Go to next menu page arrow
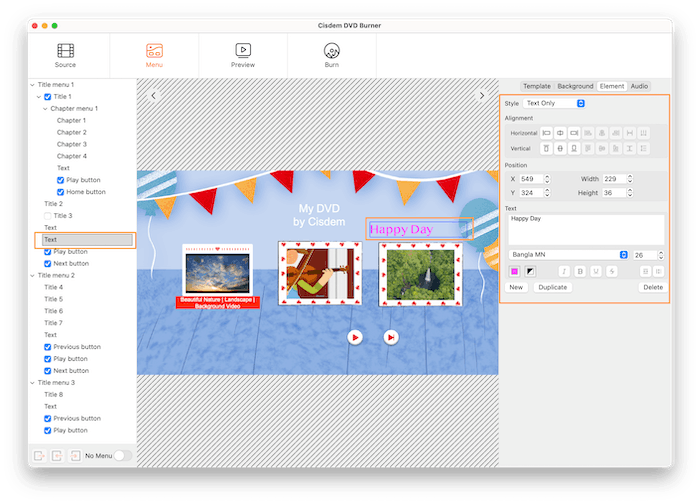The height and width of the screenshot is (504, 700). pyautogui.click(x=482, y=96)
